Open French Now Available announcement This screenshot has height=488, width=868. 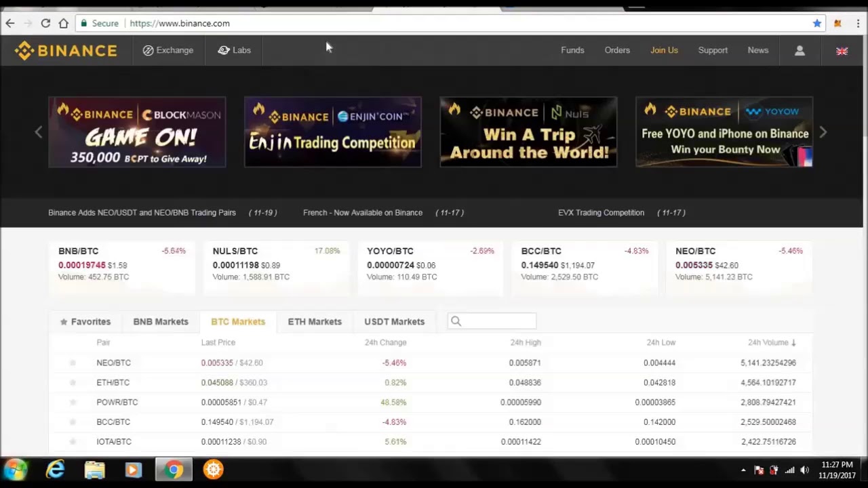tap(363, 213)
